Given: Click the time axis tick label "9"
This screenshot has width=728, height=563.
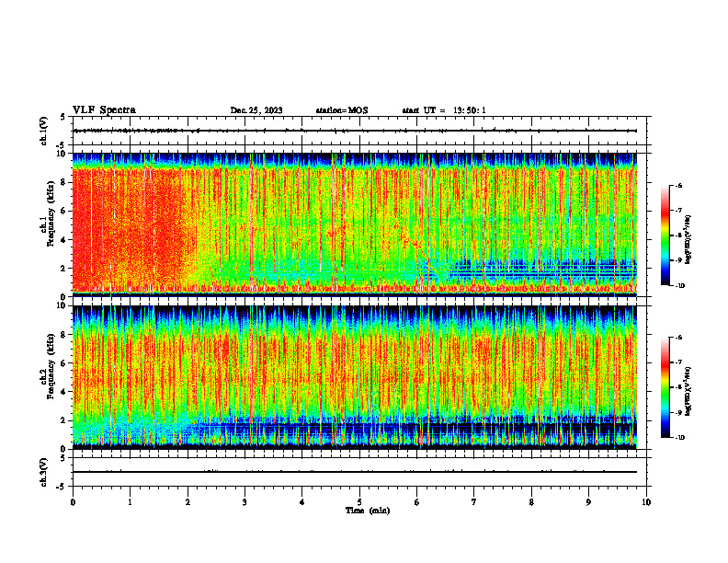Looking at the screenshot, I should [588, 502].
